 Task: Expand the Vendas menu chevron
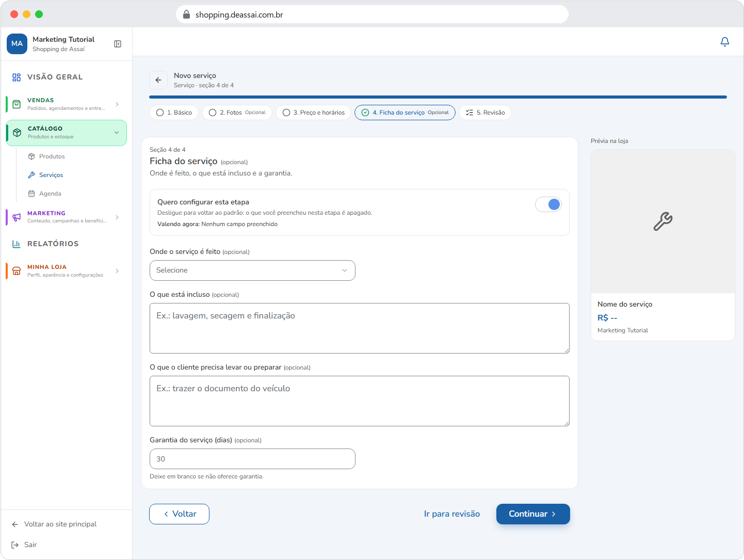tap(117, 104)
